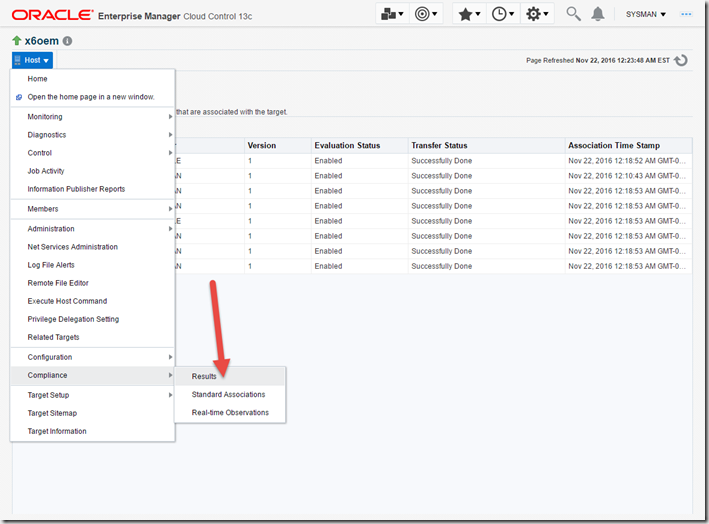
Task: Select Compliance menu item
Action: (92, 375)
